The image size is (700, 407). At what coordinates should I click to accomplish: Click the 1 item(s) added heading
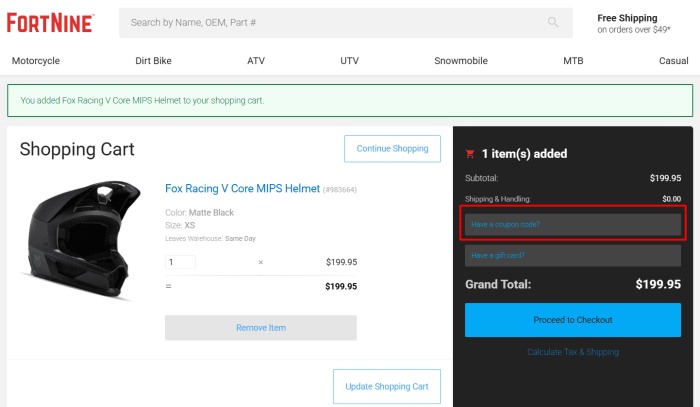[525, 154]
